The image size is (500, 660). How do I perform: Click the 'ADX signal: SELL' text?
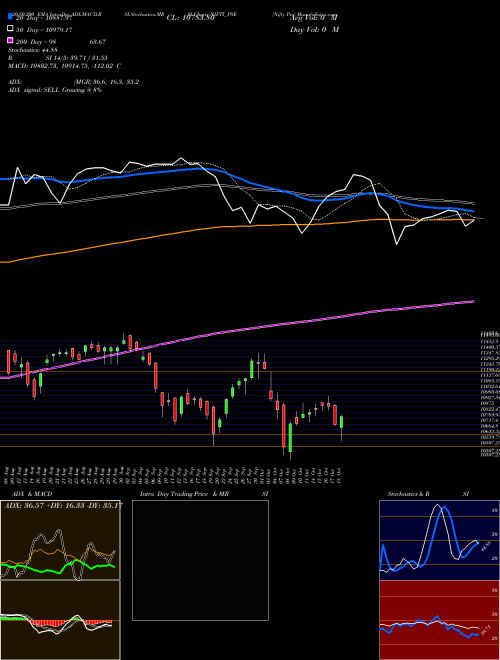click(34, 90)
